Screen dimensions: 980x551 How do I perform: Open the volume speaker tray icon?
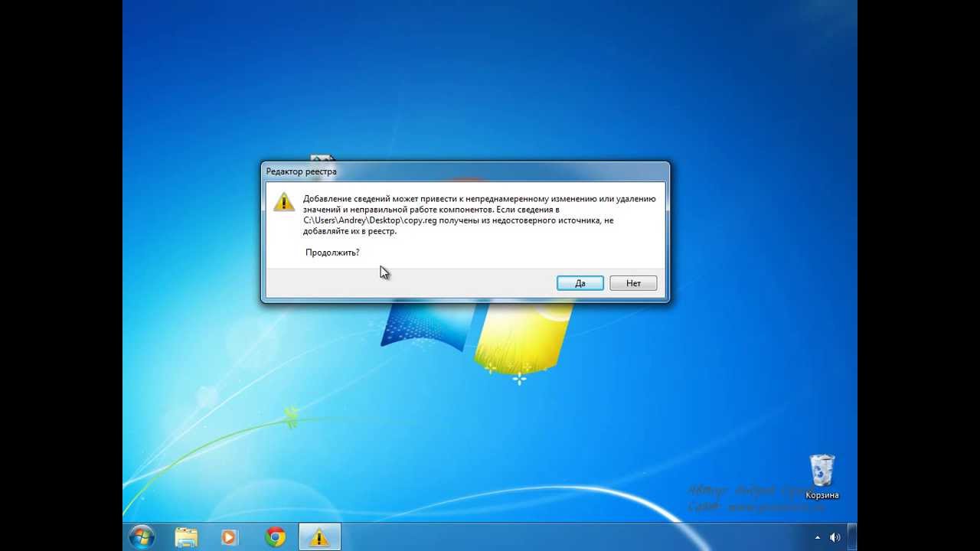(x=835, y=538)
